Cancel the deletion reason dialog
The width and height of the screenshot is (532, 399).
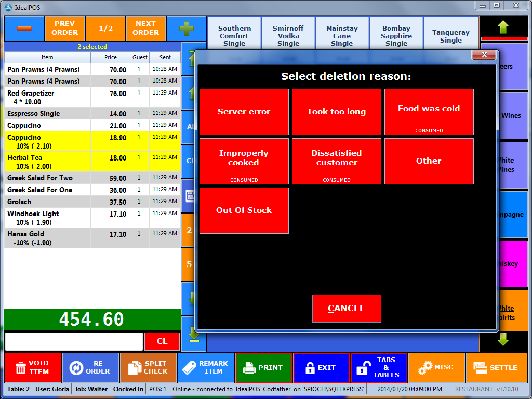pos(347,308)
